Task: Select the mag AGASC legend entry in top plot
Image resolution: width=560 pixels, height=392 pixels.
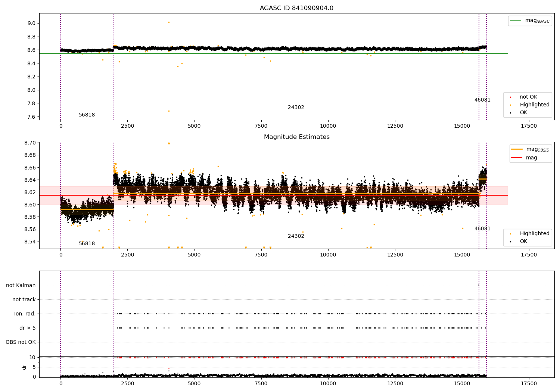Action: click(x=537, y=21)
